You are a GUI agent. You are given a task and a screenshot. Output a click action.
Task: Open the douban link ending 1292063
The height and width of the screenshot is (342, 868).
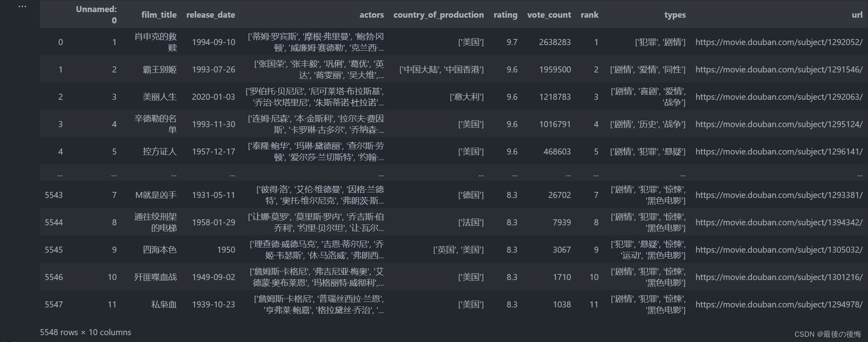pos(779,97)
